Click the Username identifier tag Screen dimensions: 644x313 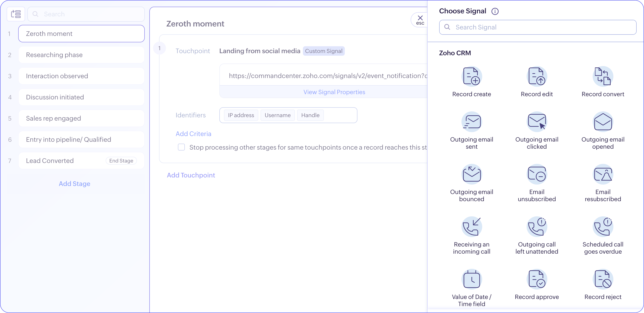(x=278, y=115)
